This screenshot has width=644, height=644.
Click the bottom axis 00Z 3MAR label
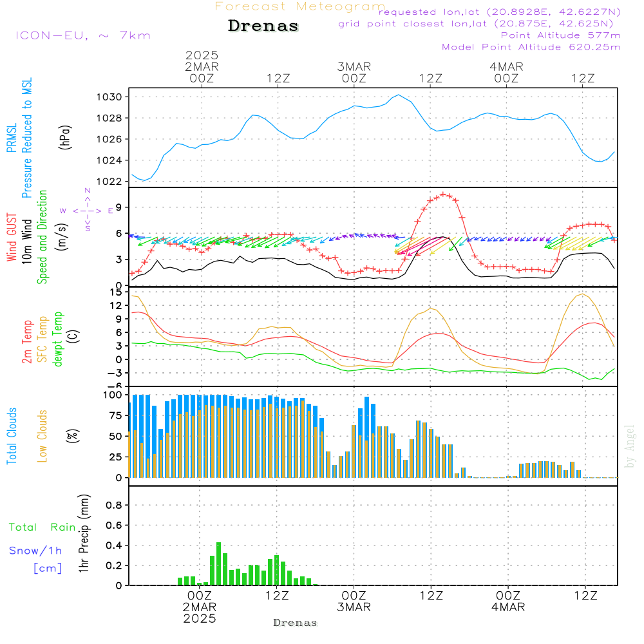tap(354, 601)
